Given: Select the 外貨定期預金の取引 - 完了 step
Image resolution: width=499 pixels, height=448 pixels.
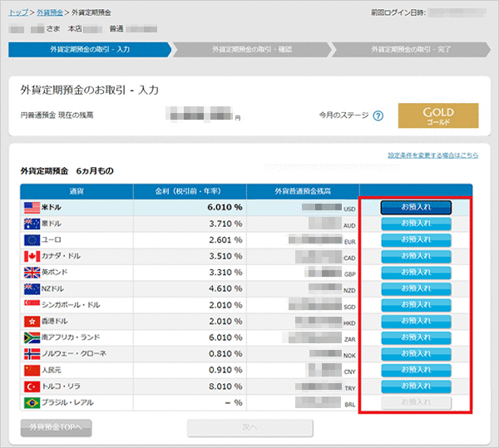Looking at the screenshot, I should pyautogui.click(x=411, y=50).
